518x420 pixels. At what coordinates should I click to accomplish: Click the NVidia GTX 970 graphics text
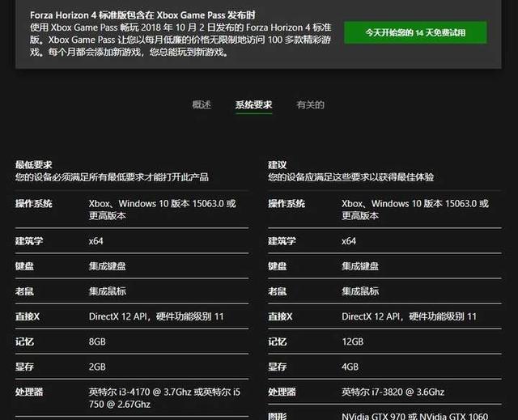click(x=414, y=416)
